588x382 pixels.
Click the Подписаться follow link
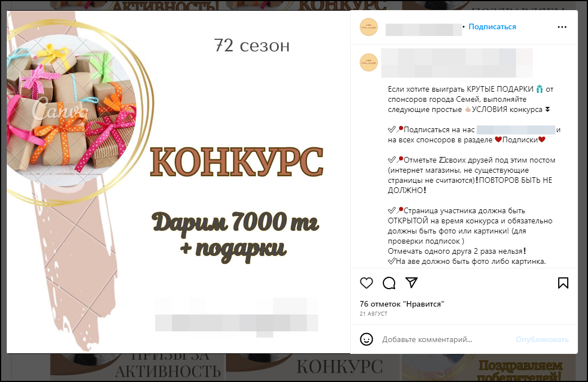click(x=492, y=26)
